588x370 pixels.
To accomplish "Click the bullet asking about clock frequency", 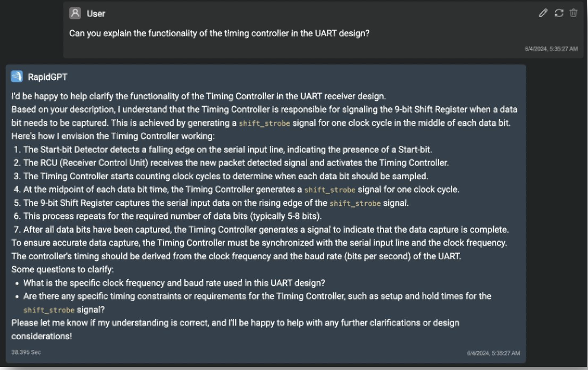I will (x=174, y=283).
